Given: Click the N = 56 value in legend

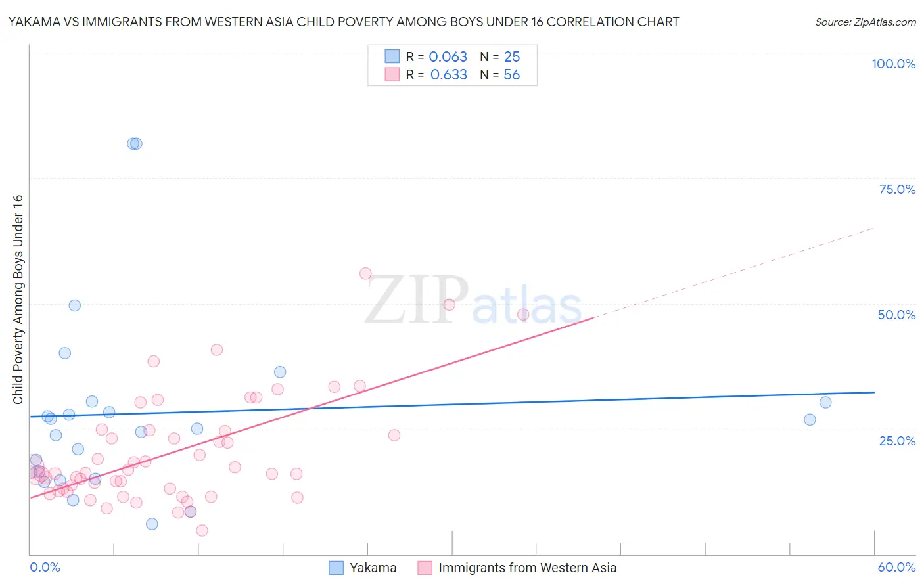Looking at the screenshot, I should (x=500, y=74).
